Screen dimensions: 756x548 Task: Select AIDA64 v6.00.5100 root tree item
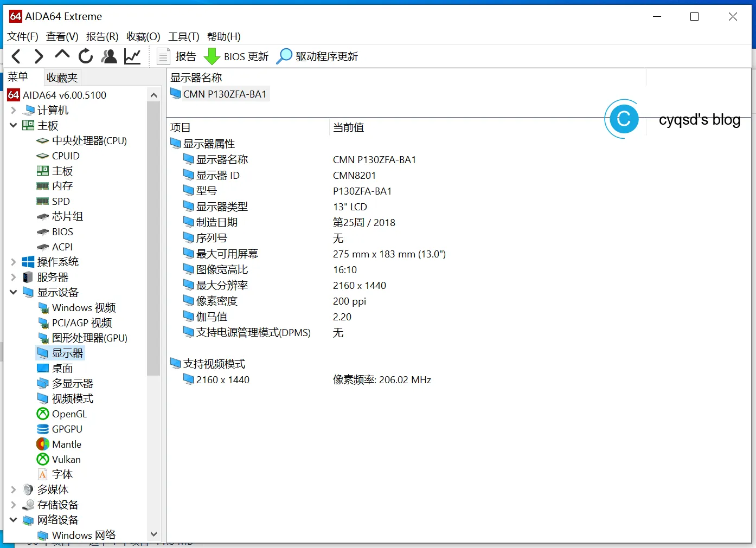pos(57,95)
